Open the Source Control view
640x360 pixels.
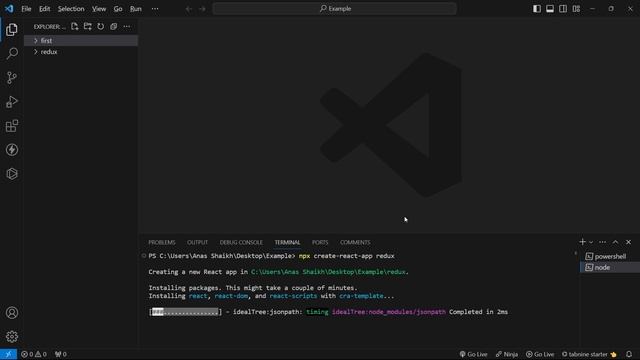pyautogui.click(x=12, y=78)
